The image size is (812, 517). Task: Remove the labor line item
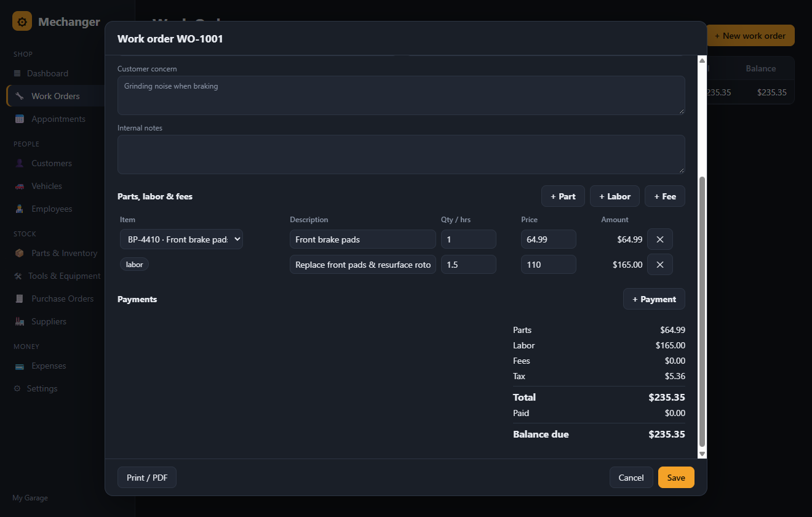pyautogui.click(x=660, y=265)
